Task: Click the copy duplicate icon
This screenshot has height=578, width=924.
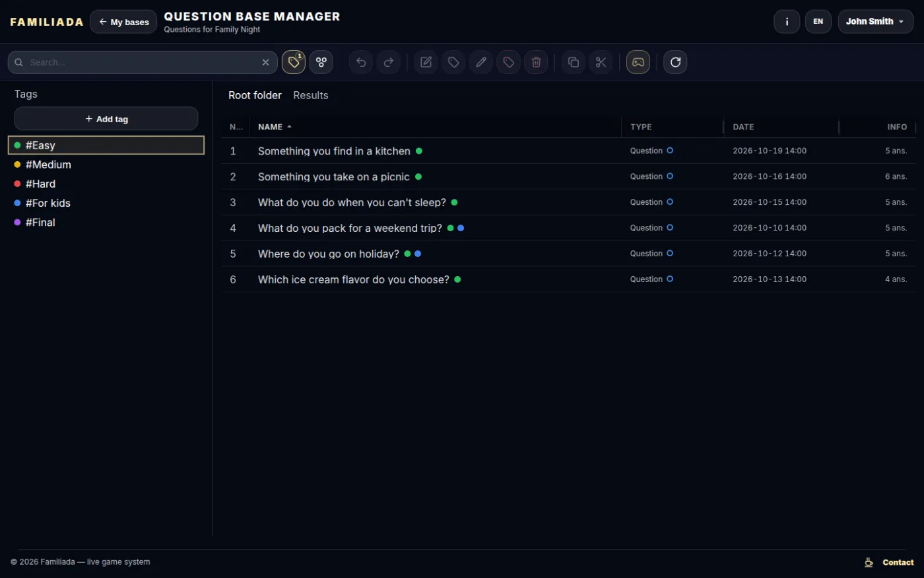Action: point(573,62)
